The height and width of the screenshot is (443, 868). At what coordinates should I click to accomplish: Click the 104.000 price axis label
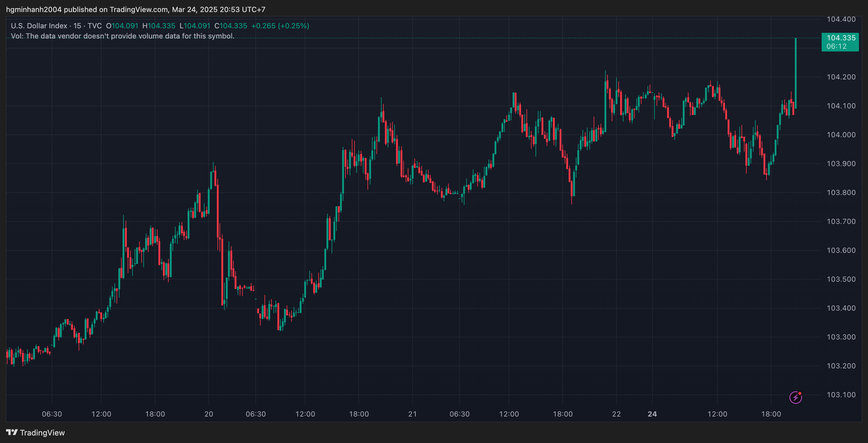pyautogui.click(x=841, y=135)
